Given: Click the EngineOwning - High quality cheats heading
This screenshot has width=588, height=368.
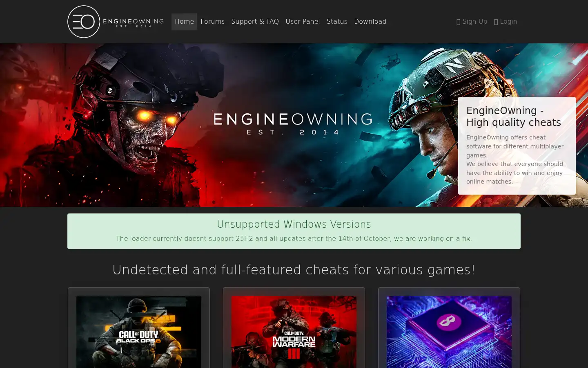Looking at the screenshot, I should (x=514, y=117).
